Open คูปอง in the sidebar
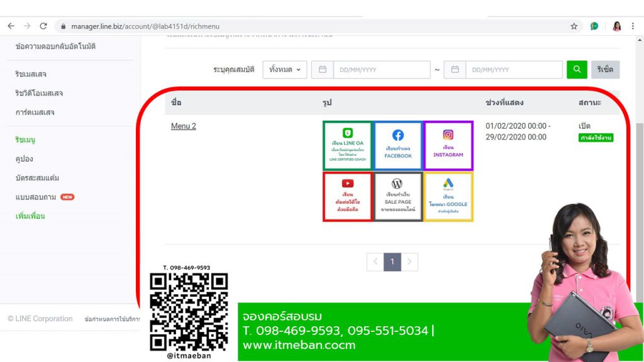Image resolution: width=644 pixels, height=362 pixels. 24,159
